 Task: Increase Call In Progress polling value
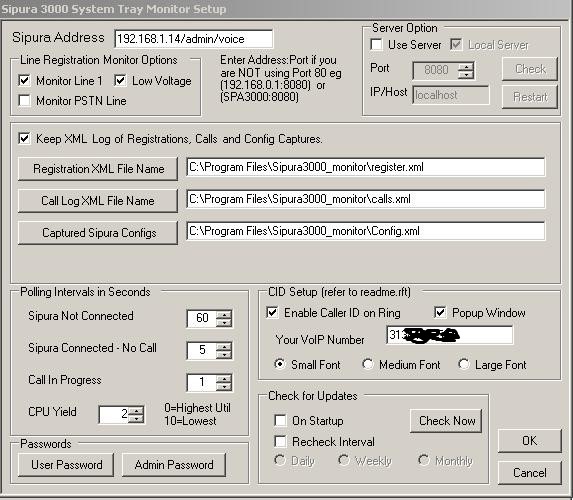click(224, 379)
